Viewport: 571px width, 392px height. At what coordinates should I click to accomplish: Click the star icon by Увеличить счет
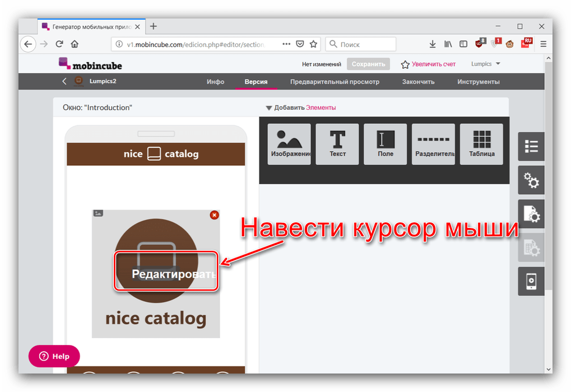(x=405, y=64)
